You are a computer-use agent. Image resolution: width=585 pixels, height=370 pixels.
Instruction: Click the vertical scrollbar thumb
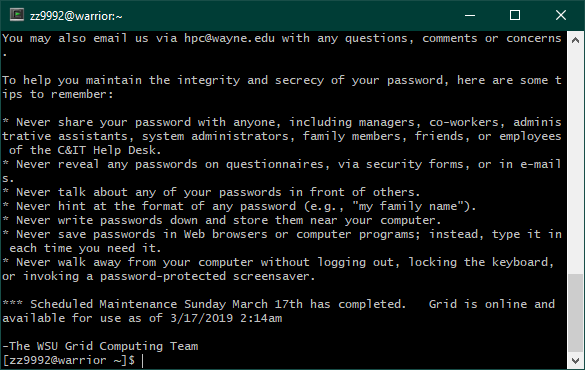coord(575,313)
